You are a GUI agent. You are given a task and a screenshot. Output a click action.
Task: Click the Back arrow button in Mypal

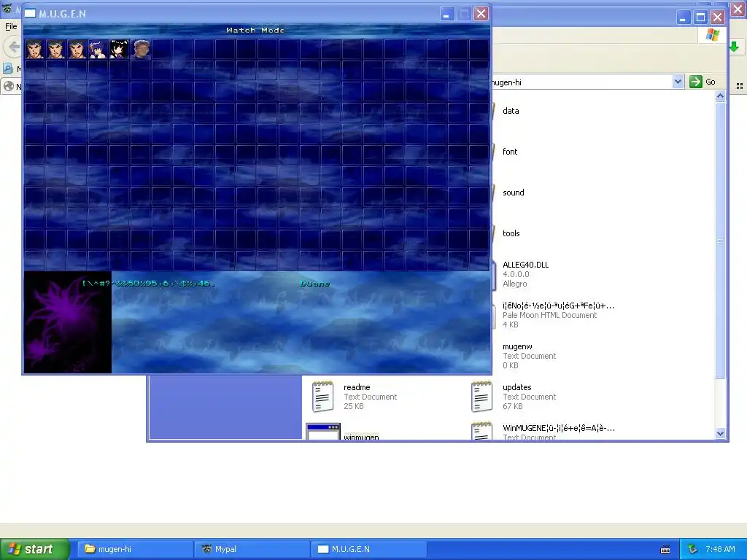click(x=14, y=47)
